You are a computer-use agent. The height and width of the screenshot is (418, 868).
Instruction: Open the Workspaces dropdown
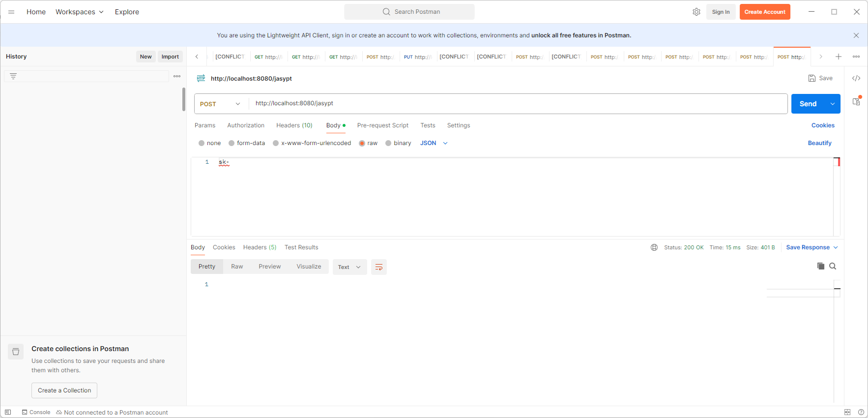point(80,12)
